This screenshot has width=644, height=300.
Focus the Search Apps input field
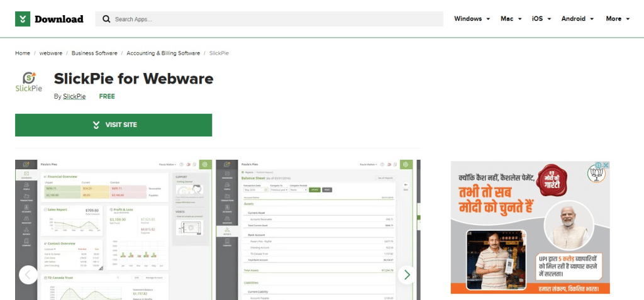tap(269, 19)
